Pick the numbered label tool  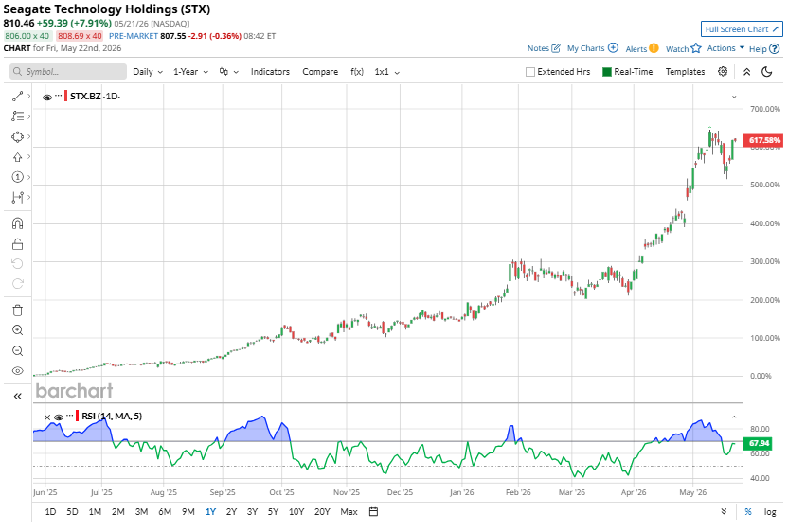17,177
